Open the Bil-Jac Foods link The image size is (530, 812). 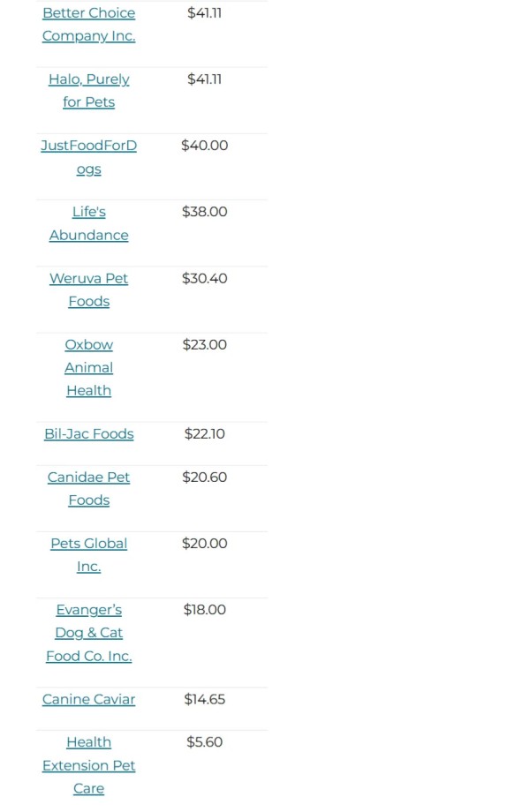(88, 433)
